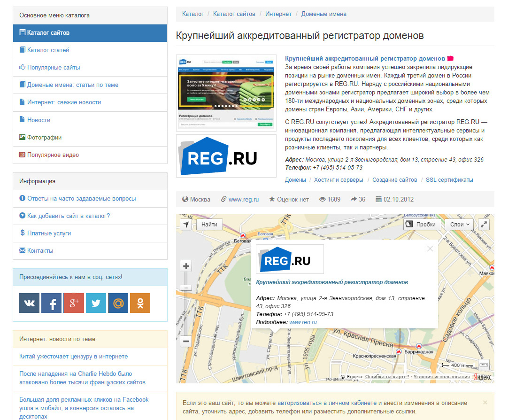
Task: Zoom out the map with minus button
Action: (186, 342)
